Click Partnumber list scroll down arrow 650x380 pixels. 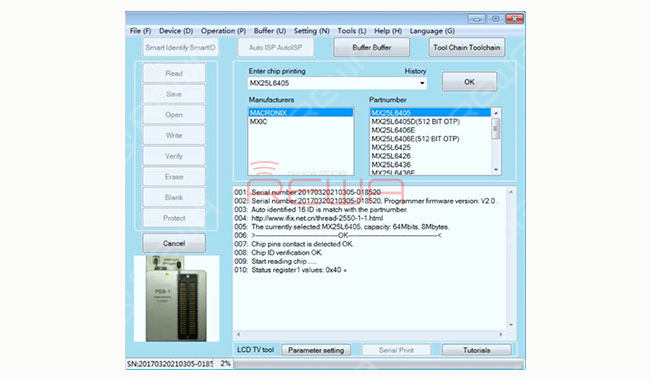pyautogui.click(x=496, y=169)
